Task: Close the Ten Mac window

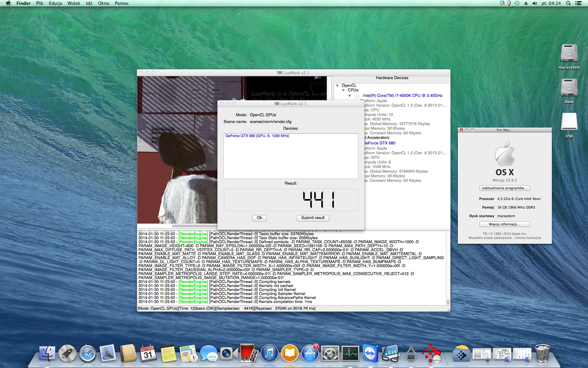Action: [x=461, y=130]
